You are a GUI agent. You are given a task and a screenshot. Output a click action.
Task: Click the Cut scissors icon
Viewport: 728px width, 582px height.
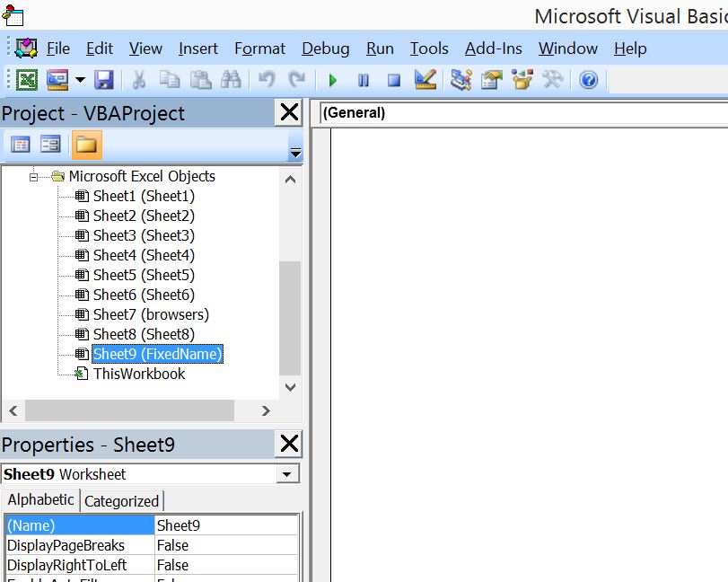click(139, 80)
